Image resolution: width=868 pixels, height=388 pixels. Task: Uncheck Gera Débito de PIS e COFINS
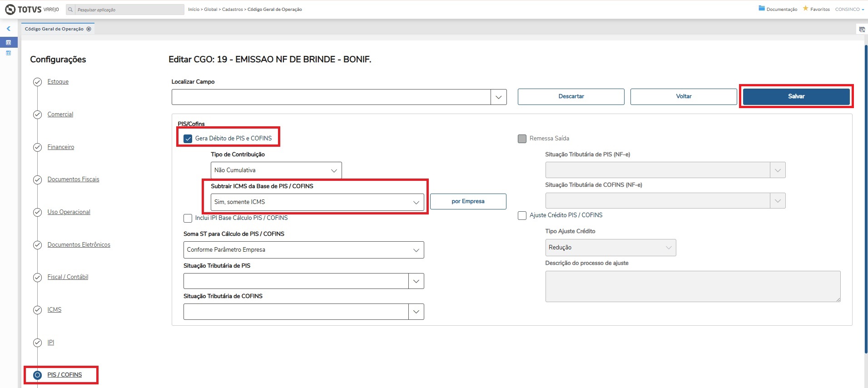click(188, 139)
